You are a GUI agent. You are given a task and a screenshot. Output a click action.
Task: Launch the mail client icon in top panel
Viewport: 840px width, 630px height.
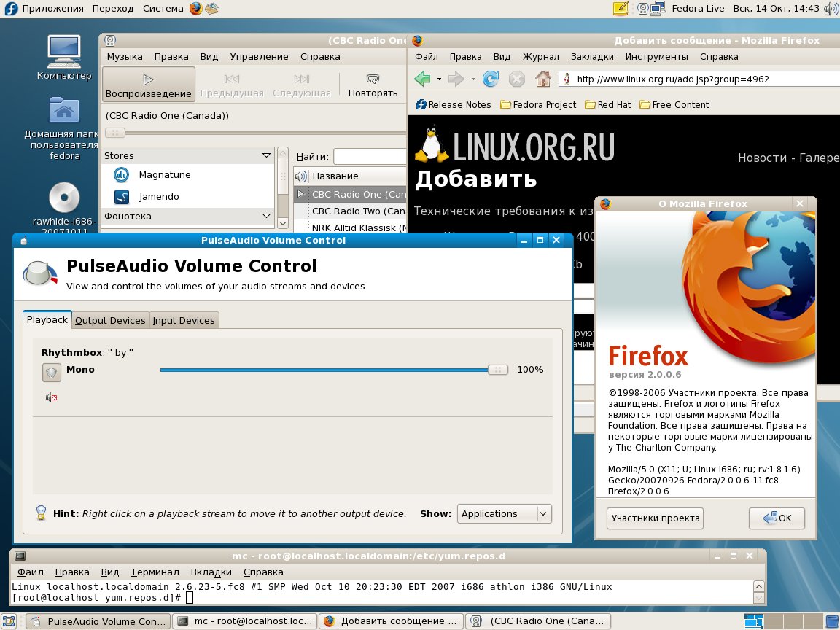click(212, 8)
